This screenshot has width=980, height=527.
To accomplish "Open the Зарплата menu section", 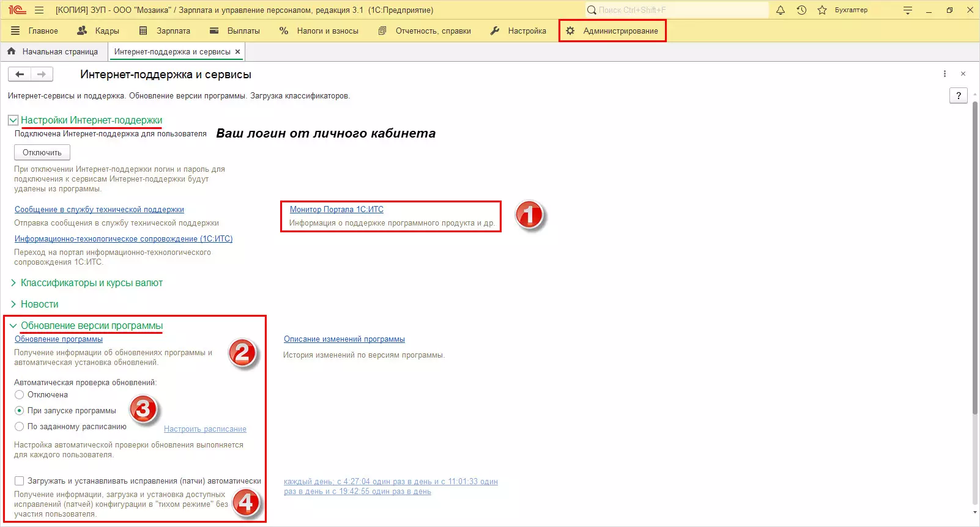I will (x=165, y=31).
